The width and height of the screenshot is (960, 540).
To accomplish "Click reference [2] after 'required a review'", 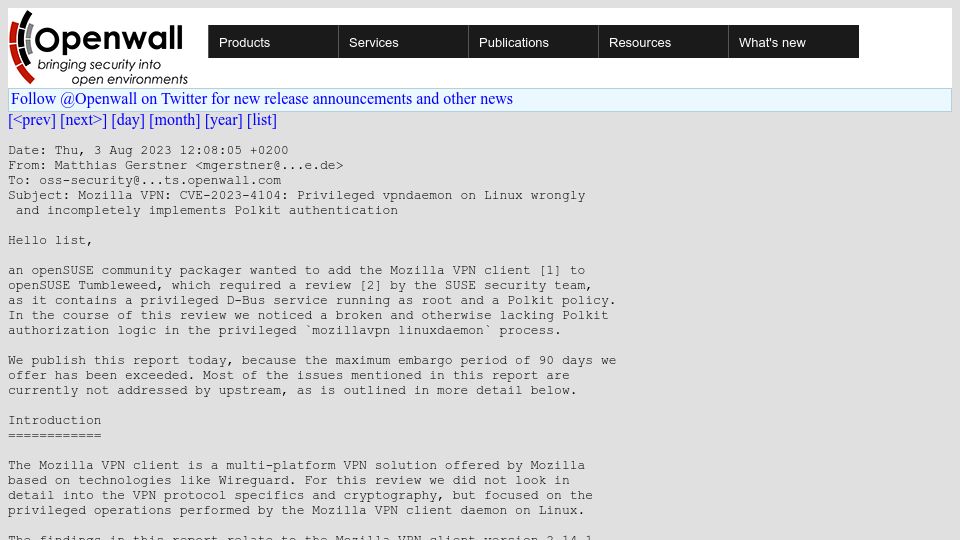I will pyautogui.click(x=370, y=285).
